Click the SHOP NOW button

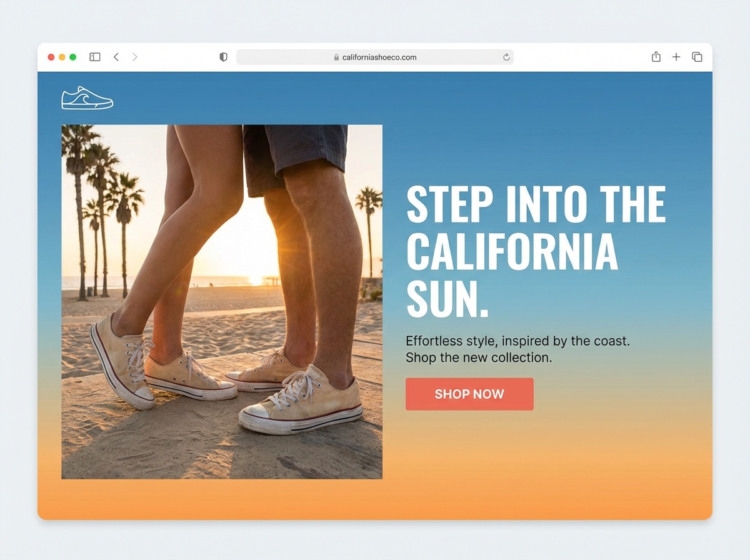pos(469,394)
